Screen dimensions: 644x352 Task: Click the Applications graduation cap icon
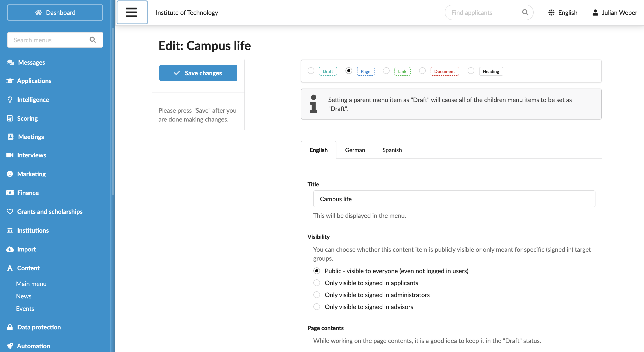[x=10, y=81]
